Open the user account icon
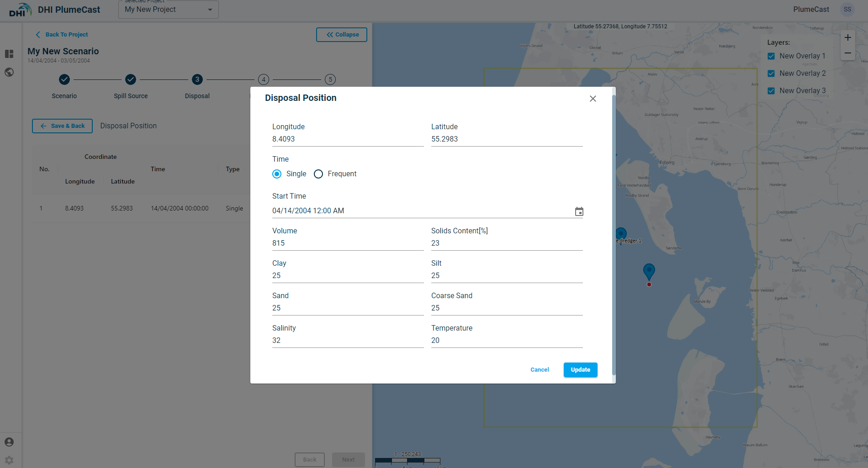The height and width of the screenshot is (468, 868). [x=9, y=442]
